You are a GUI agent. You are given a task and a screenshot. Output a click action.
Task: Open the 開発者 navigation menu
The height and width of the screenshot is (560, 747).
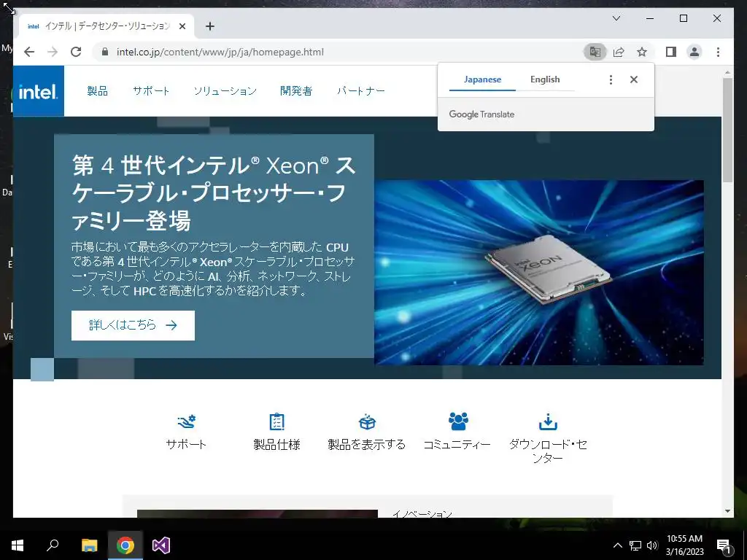click(x=296, y=91)
